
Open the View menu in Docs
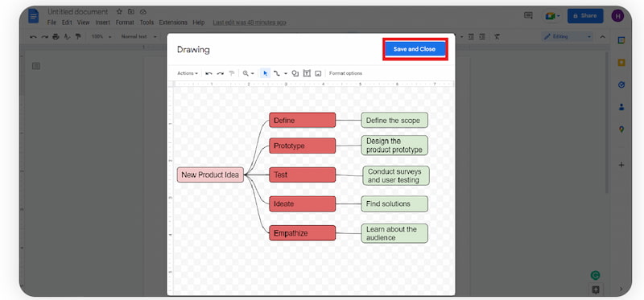pos(84,23)
